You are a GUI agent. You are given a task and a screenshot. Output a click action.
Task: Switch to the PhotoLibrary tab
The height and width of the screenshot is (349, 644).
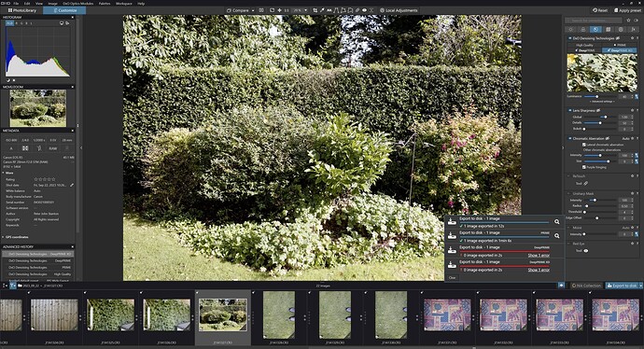coord(22,10)
